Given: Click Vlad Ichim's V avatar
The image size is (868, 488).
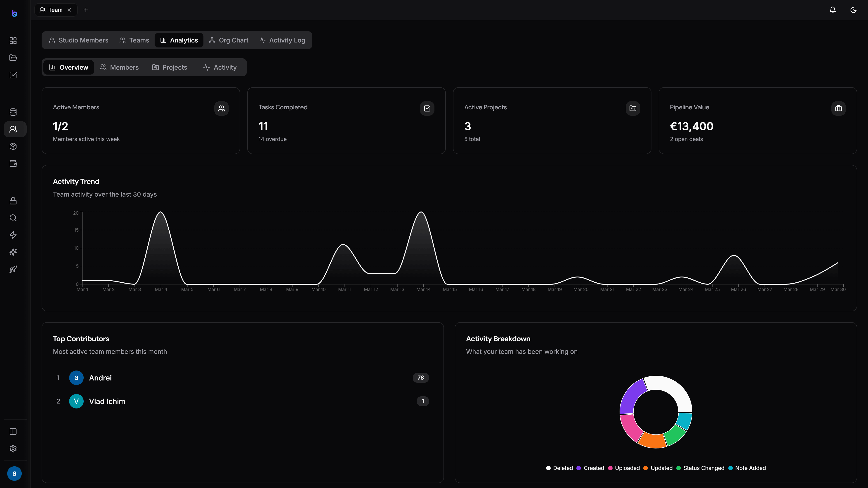Looking at the screenshot, I should point(76,401).
